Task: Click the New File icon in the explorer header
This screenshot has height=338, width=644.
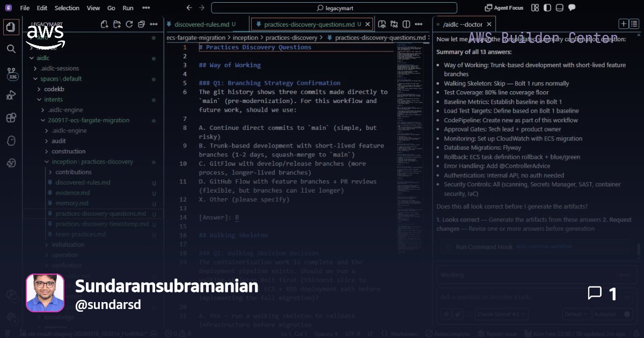Action: point(104,24)
